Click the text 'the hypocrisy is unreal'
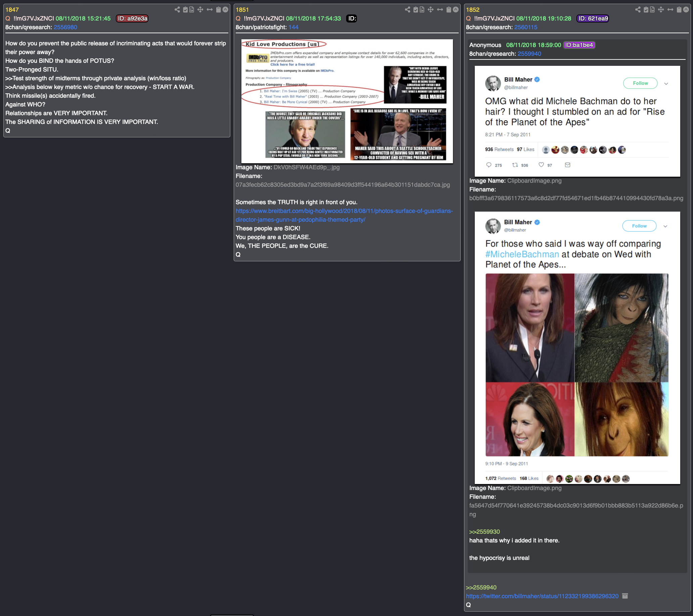This screenshot has height=616, width=693. (499, 558)
